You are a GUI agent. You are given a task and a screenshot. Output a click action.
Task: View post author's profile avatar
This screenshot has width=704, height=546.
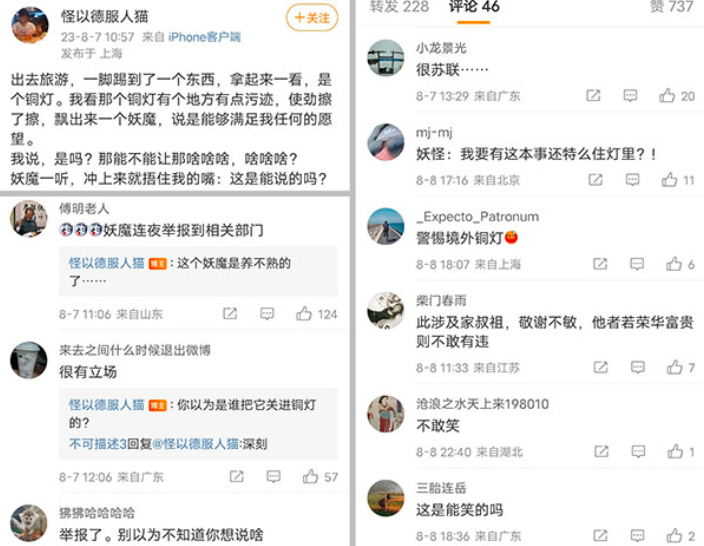point(30,25)
